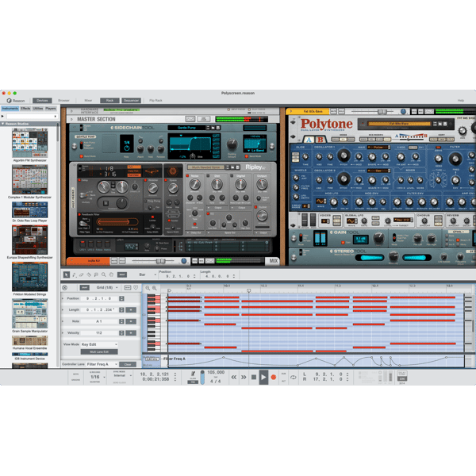Click the zoom in magnifier above piano keys
The width and height of the screenshot is (476, 476).
(x=155, y=288)
